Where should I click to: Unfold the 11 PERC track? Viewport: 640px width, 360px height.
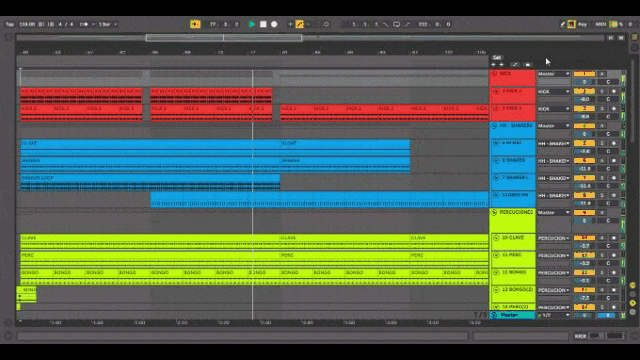click(x=496, y=255)
